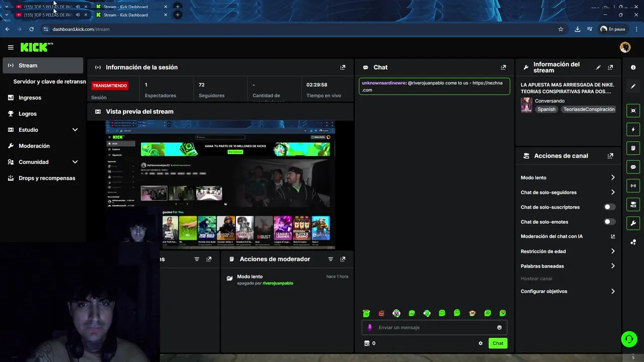The image size is (644, 362).
Task: Toggle document panel icon in right rail
Action: [x=633, y=148]
